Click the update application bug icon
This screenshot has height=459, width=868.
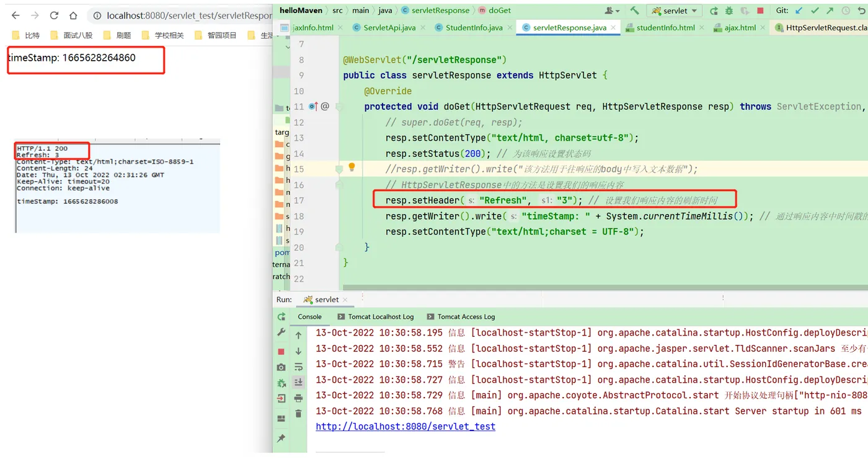coord(281,383)
